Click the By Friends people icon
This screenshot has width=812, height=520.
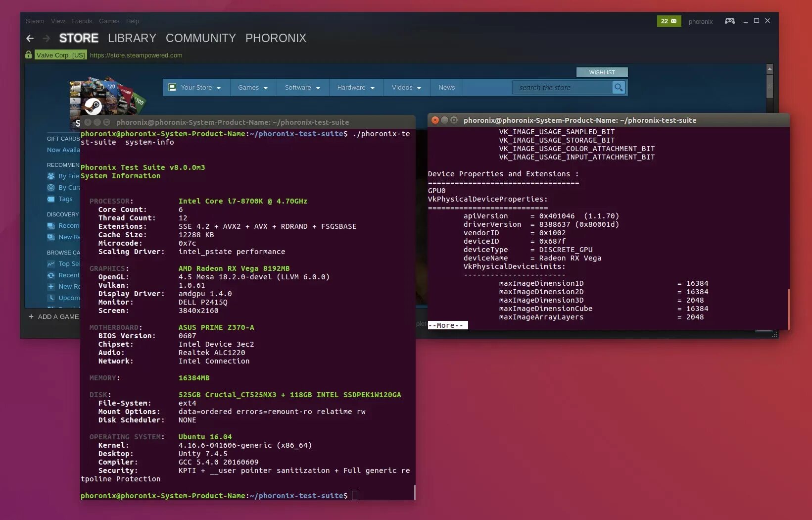tap(51, 176)
